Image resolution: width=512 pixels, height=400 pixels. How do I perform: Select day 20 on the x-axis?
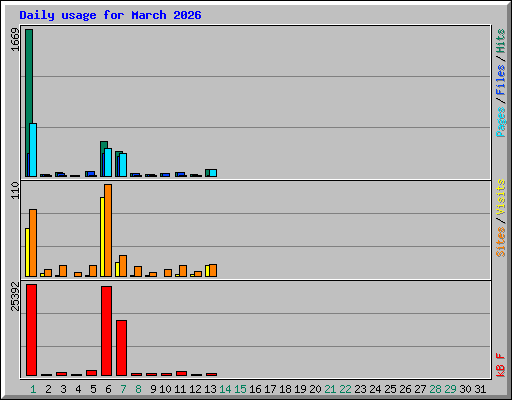[315, 389]
